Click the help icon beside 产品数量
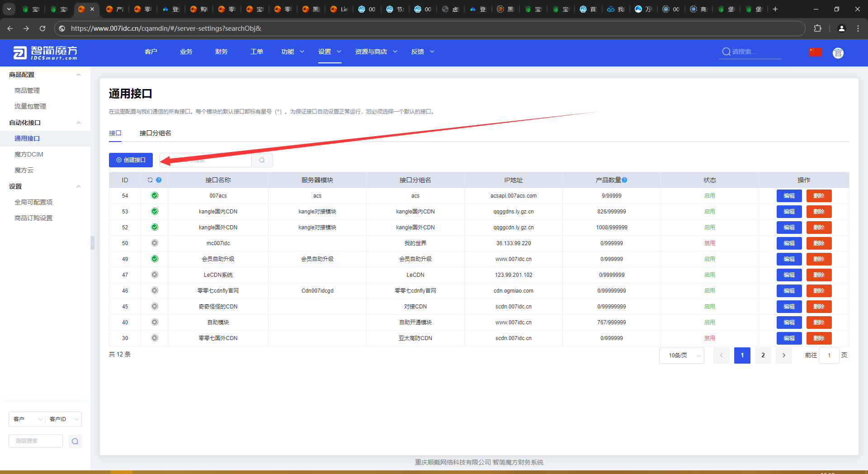The height and width of the screenshot is (474, 868). tap(624, 180)
